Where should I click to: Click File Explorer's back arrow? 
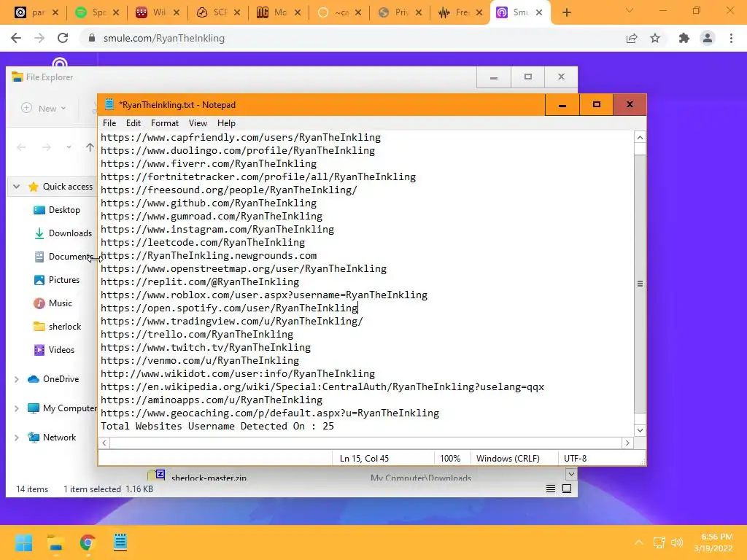pos(21,147)
